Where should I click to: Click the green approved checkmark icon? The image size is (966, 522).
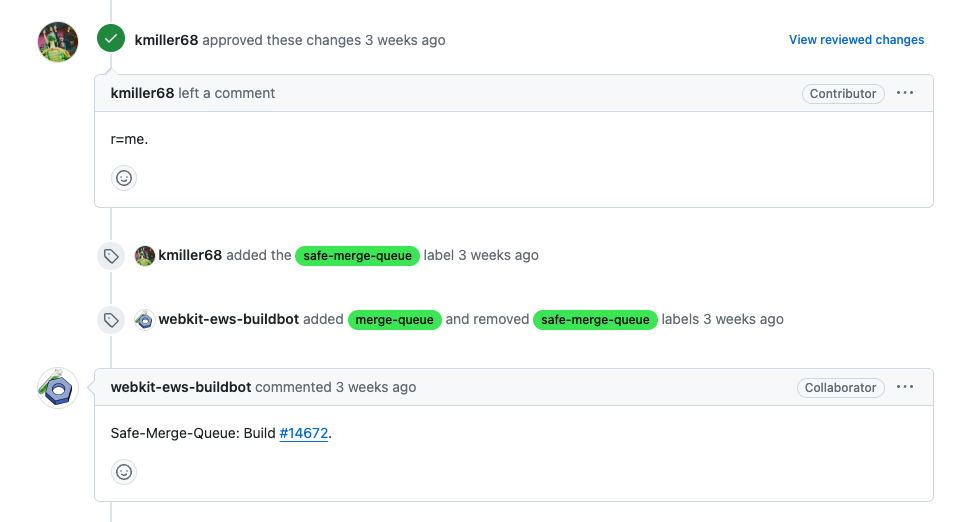pos(111,40)
